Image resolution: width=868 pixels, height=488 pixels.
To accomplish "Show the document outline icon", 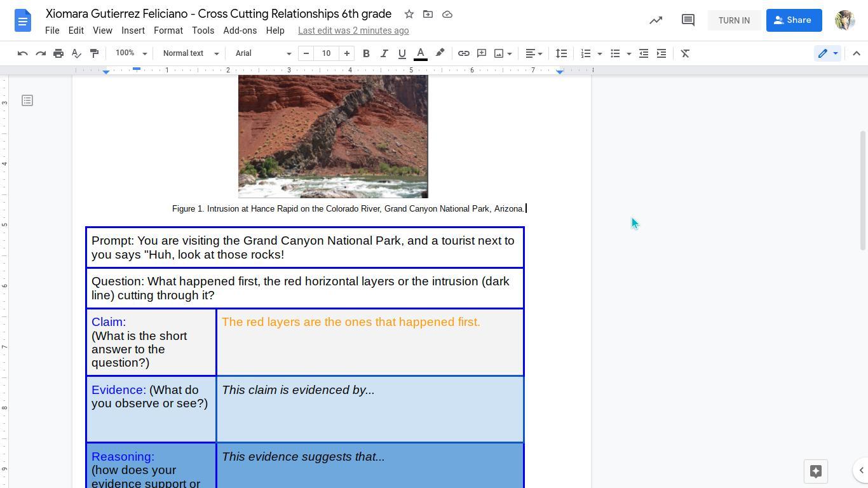I will [x=27, y=100].
